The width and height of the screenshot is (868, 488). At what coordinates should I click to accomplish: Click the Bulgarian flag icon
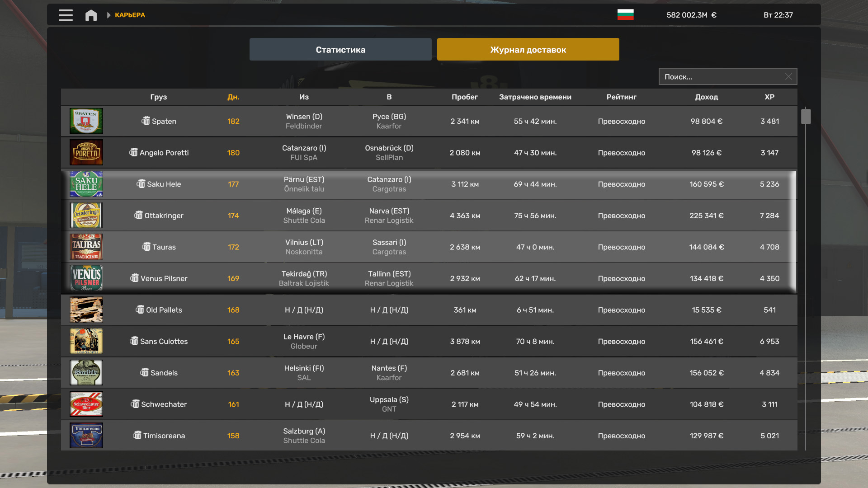pos(625,14)
